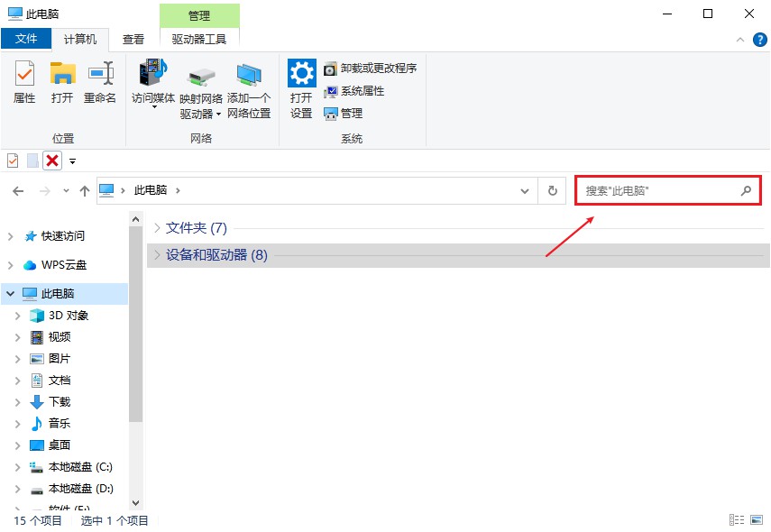The height and width of the screenshot is (532, 771).
Task: Select the 计算机 ribbon tab
Action: tap(80, 39)
